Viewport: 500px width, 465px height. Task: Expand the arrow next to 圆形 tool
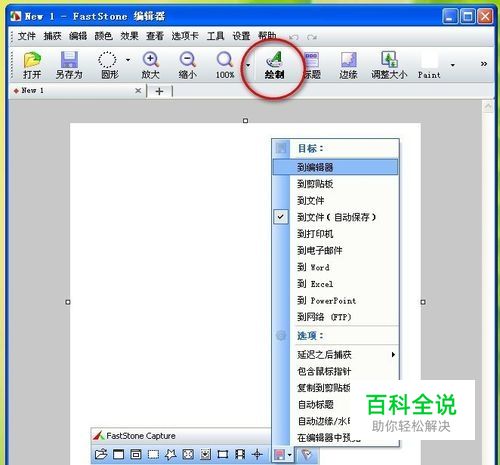tap(128, 60)
